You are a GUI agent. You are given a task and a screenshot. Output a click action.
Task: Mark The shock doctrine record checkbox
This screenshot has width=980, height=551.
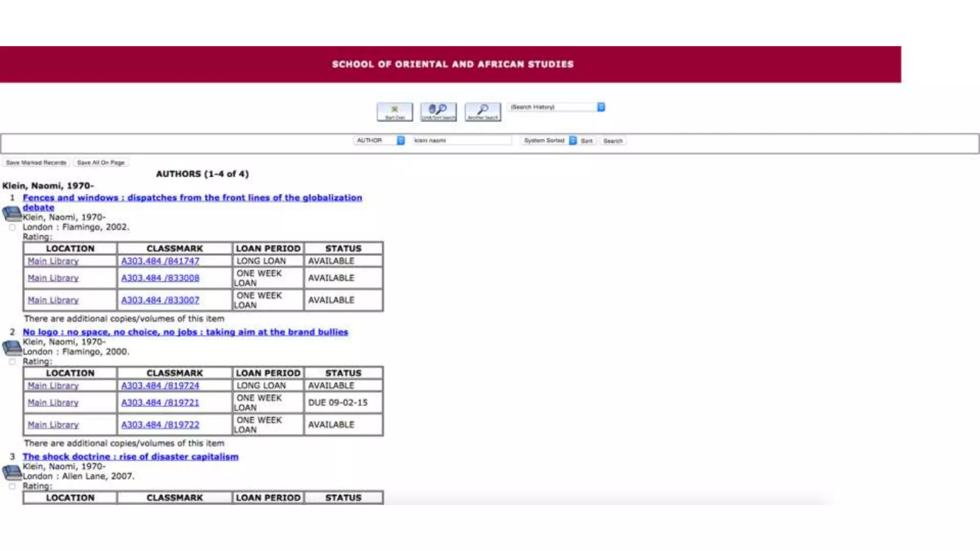click(x=12, y=486)
